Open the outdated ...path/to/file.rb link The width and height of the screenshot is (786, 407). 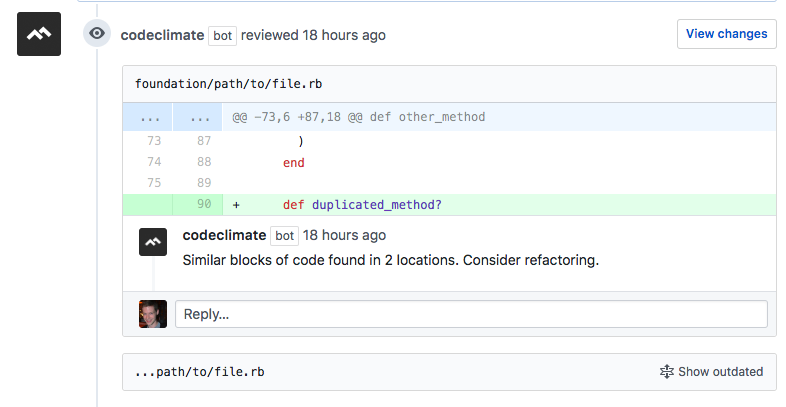point(200,372)
